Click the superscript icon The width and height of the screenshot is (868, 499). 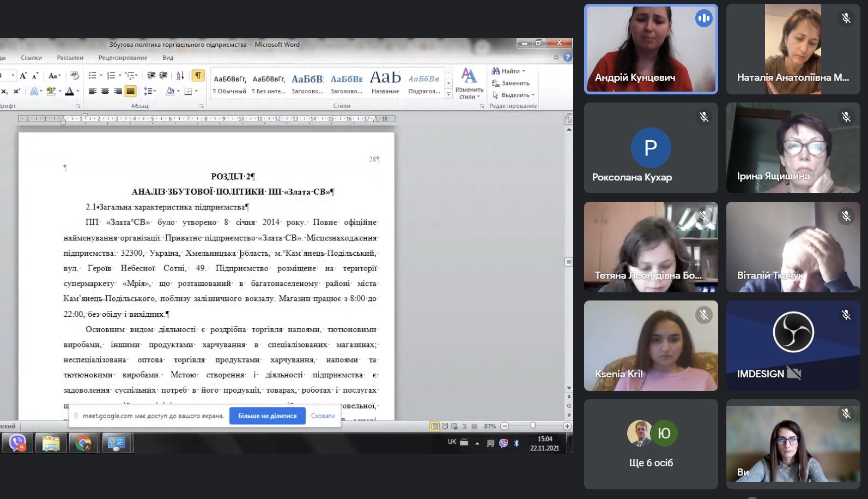point(17,91)
